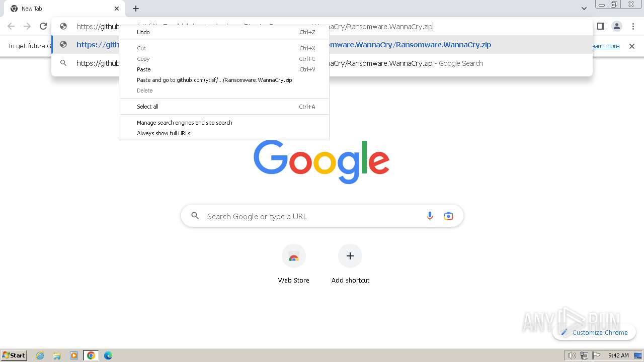Click the volume speaker tray icon
The image size is (644, 362).
[x=572, y=355]
